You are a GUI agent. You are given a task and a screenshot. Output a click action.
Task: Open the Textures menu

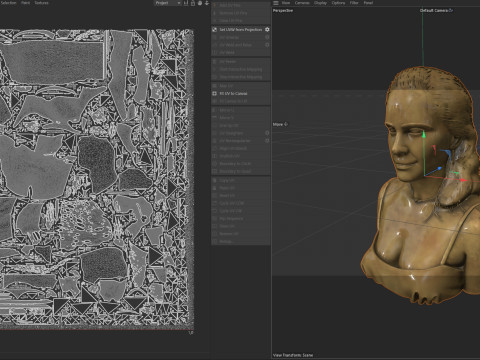click(x=42, y=3)
